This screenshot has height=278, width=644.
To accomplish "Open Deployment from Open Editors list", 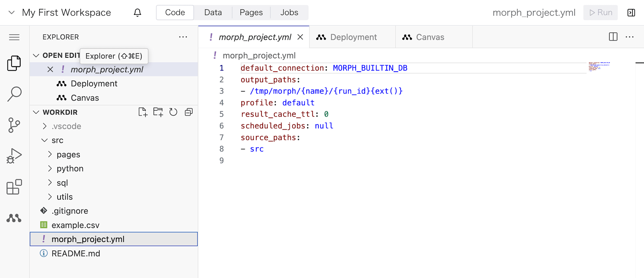I will pyautogui.click(x=114, y=84).
